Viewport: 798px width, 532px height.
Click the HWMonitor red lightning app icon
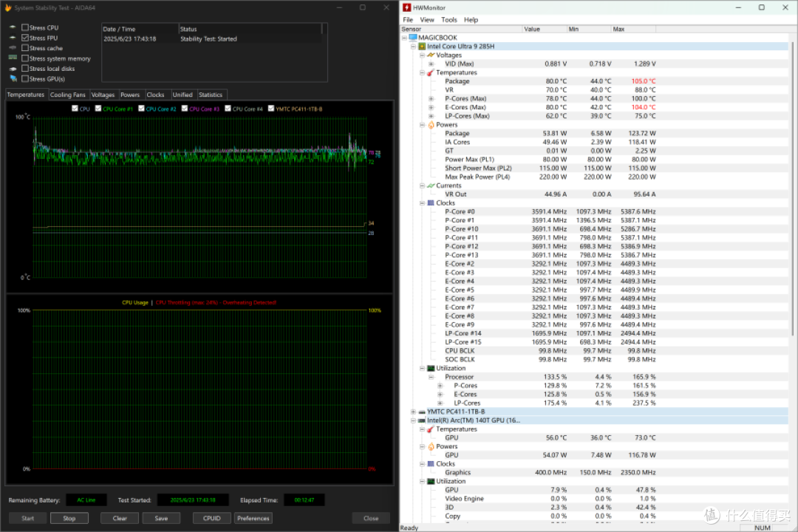406,7
